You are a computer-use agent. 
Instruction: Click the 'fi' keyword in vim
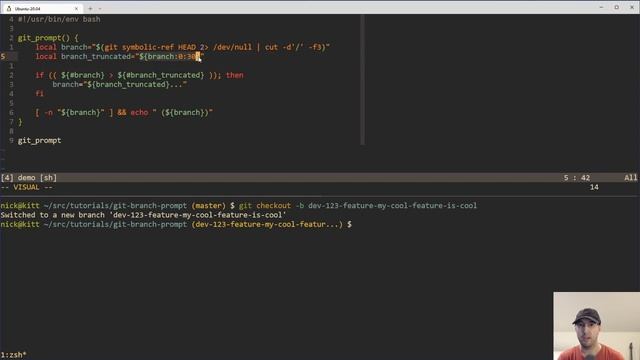pos(40,93)
